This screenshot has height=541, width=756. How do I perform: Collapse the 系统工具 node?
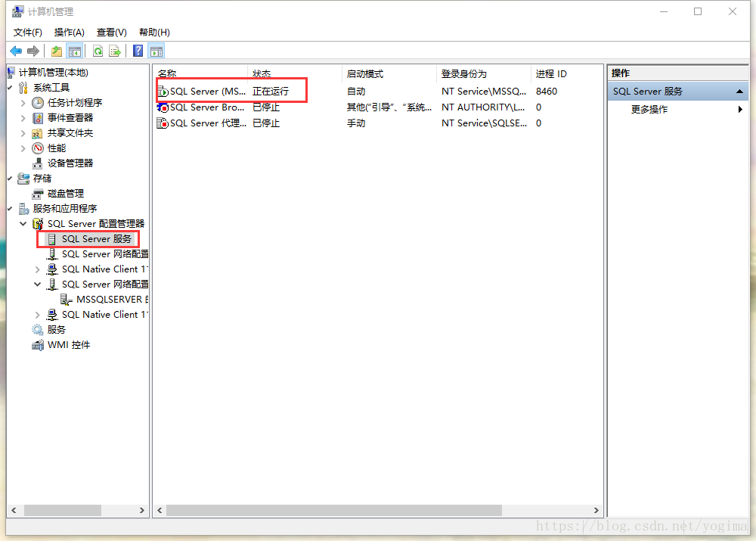click(10, 88)
